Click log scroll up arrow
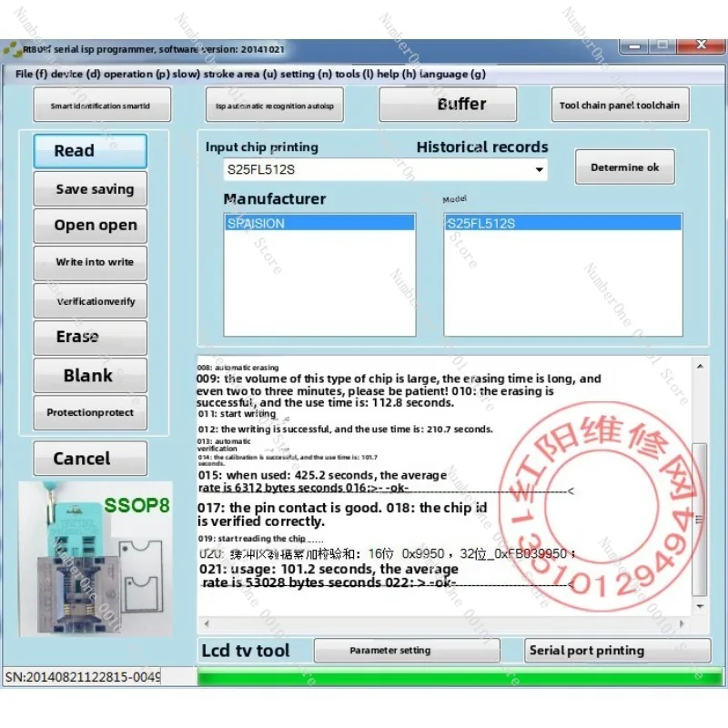 pyautogui.click(x=700, y=367)
